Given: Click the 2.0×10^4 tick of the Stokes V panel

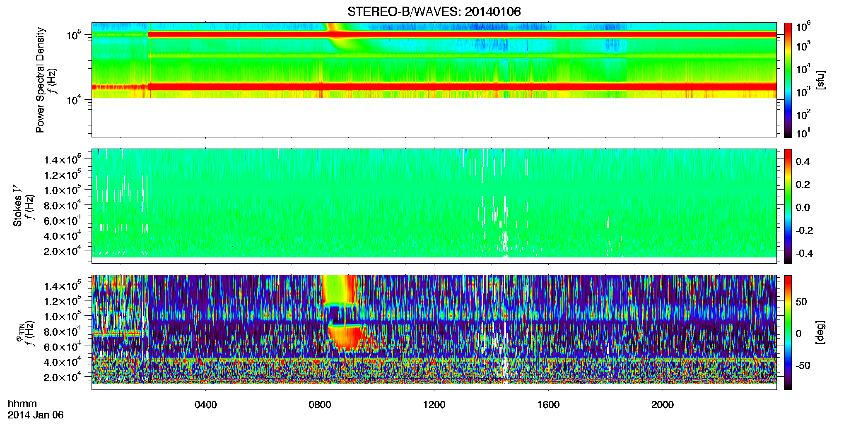Looking at the screenshot, I should (x=62, y=251).
